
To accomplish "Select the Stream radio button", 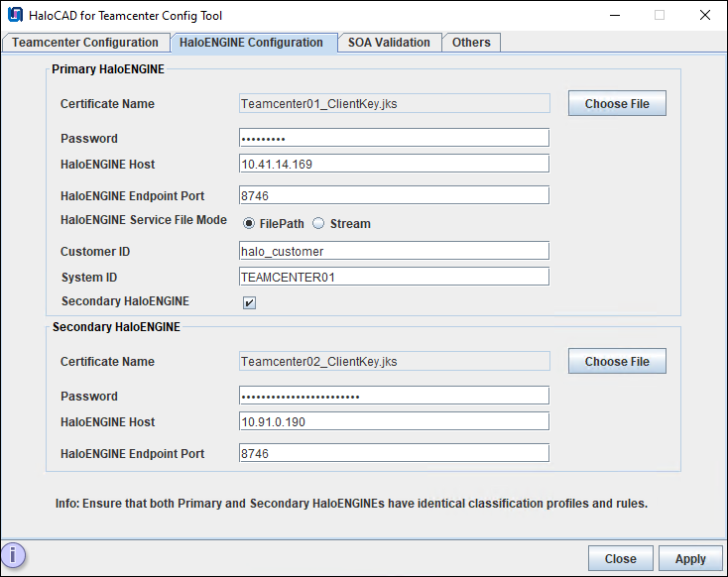I will click(318, 223).
